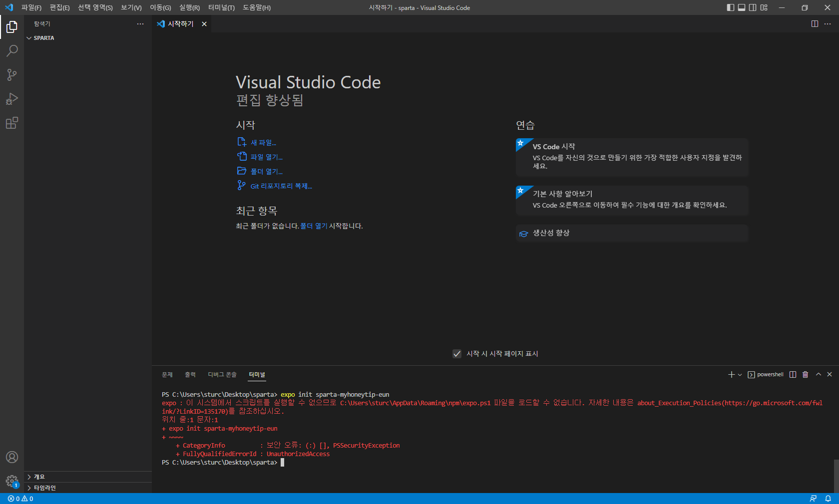Split the terminal pane
This screenshot has width=839, height=504.
tap(793, 375)
